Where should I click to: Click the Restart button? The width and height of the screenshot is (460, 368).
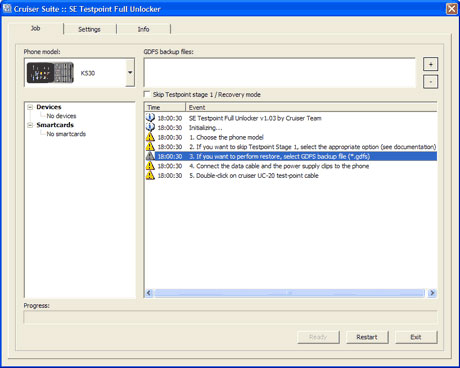pos(367,337)
